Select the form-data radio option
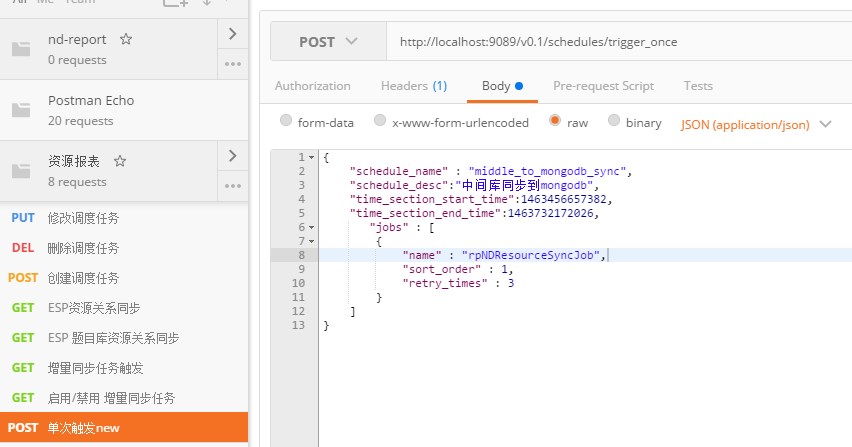Viewport: 852px width, 447px height. click(x=286, y=121)
